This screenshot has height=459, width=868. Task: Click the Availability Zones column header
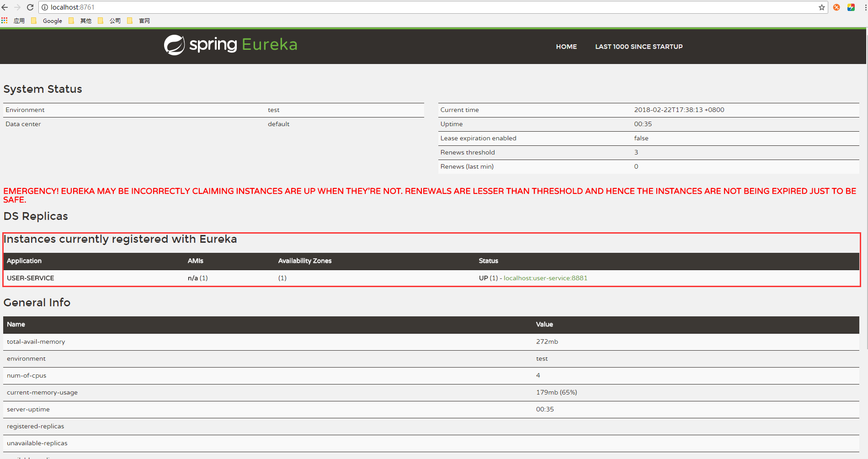305,261
